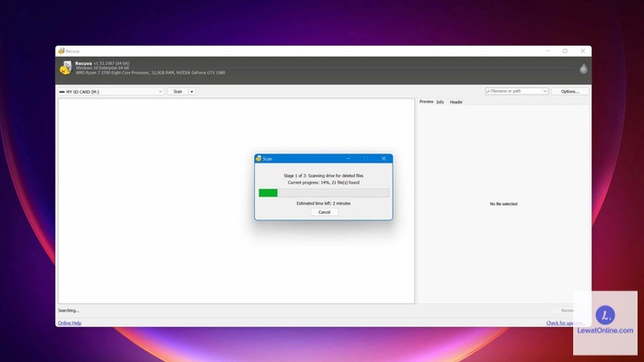
Task: Click 'Current progress: 14%' text
Action: click(x=324, y=182)
